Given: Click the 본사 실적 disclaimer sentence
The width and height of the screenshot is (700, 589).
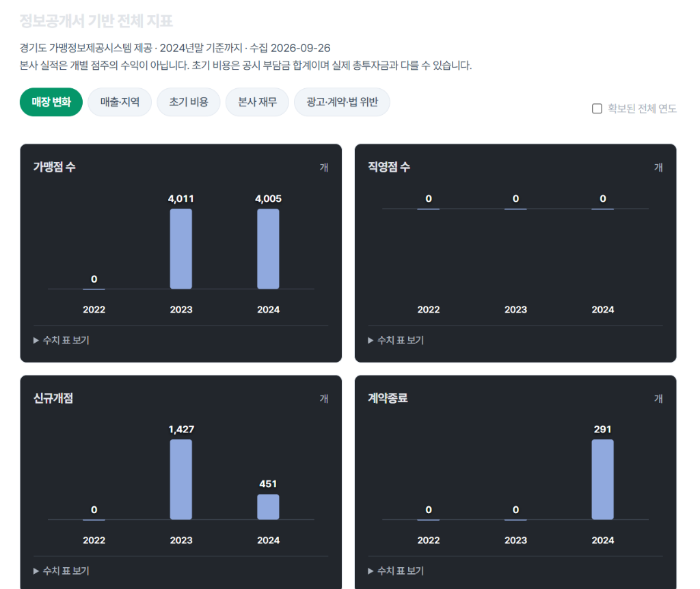Looking at the screenshot, I should [245, 65].
